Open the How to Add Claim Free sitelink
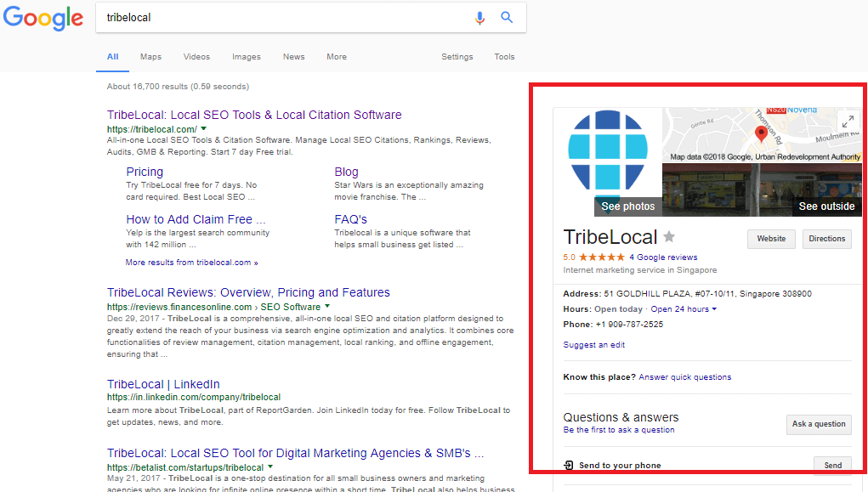Viewport: 868px width, 492px height. coord(196,219)
